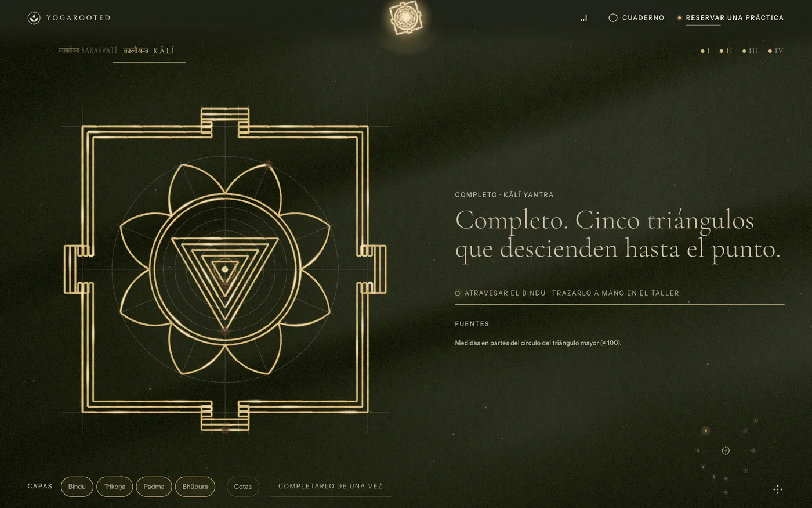812x508 pixels.
Task: Click the glowing yantra emblem in the header
Action: (406, 18)
